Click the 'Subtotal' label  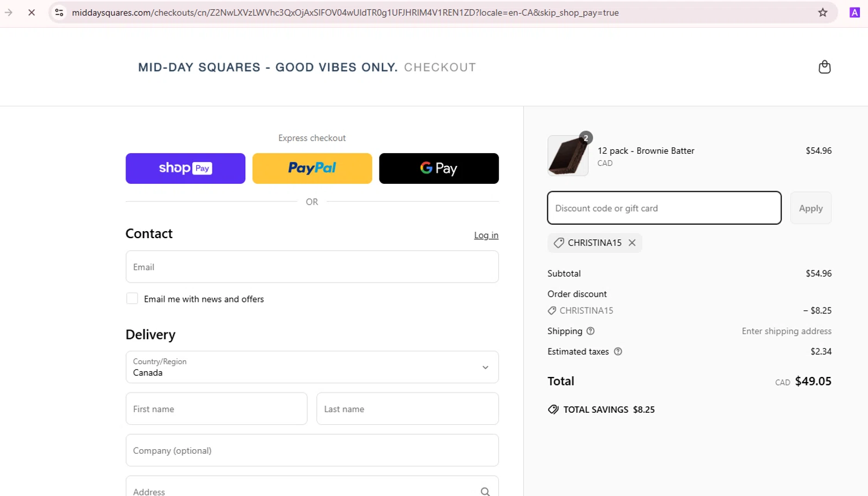pyautogui.click(x=564, y=273)
